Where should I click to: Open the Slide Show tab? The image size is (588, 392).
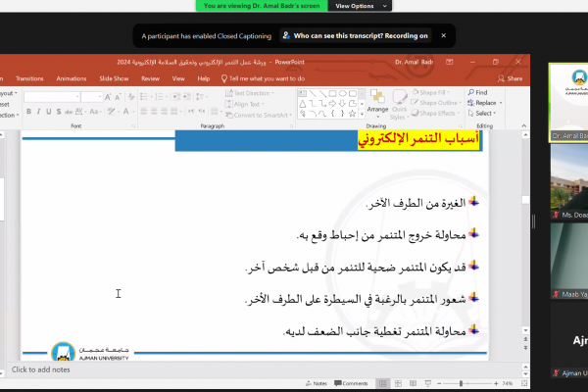point(115,78)
